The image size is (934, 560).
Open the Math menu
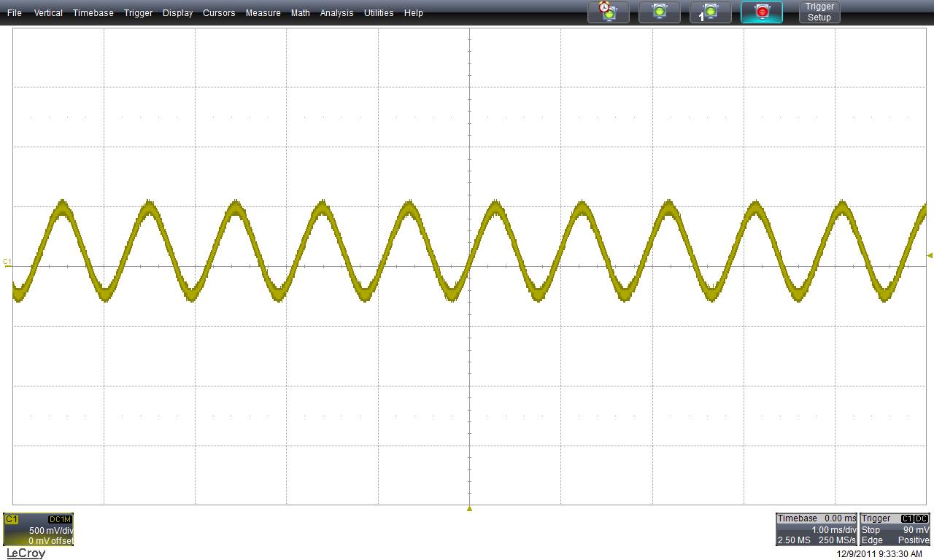(x=300, y=13)
